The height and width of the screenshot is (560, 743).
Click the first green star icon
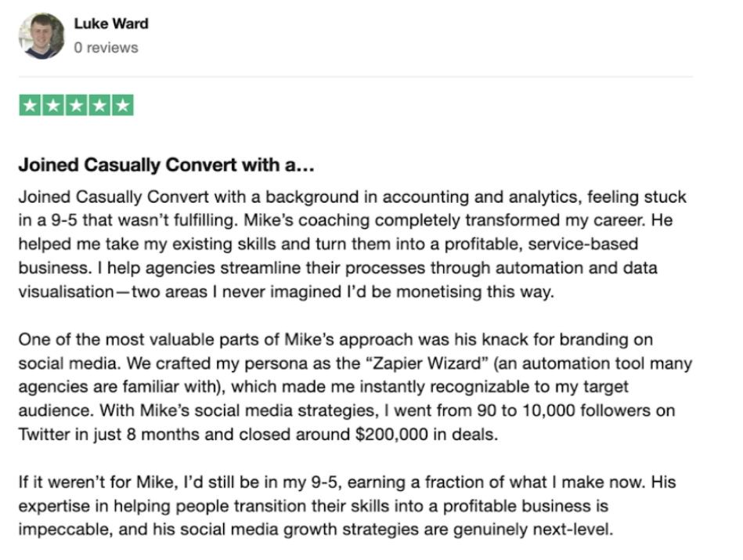click(x=30, y=105)
